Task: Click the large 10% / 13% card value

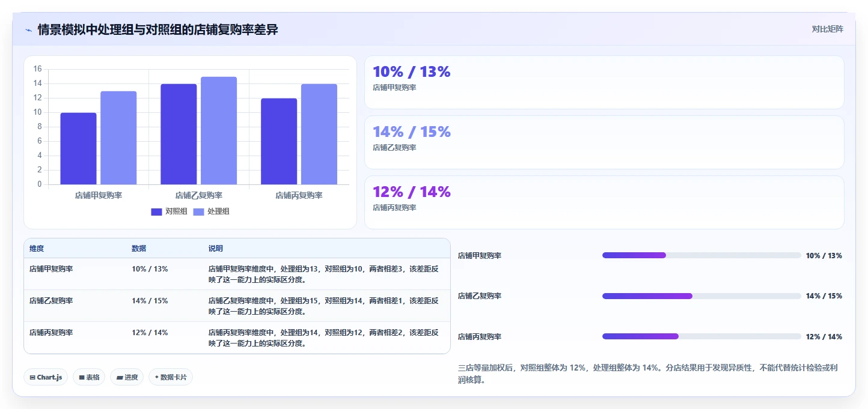Action: pos(412,71)
